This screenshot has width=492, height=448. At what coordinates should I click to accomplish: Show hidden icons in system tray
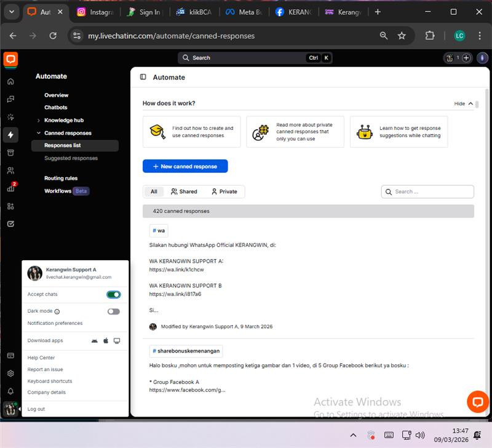353,435
